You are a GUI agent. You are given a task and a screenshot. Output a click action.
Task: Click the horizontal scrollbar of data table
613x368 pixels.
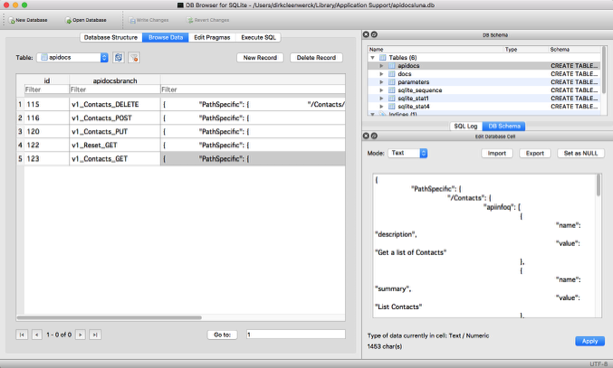point(109,318)
